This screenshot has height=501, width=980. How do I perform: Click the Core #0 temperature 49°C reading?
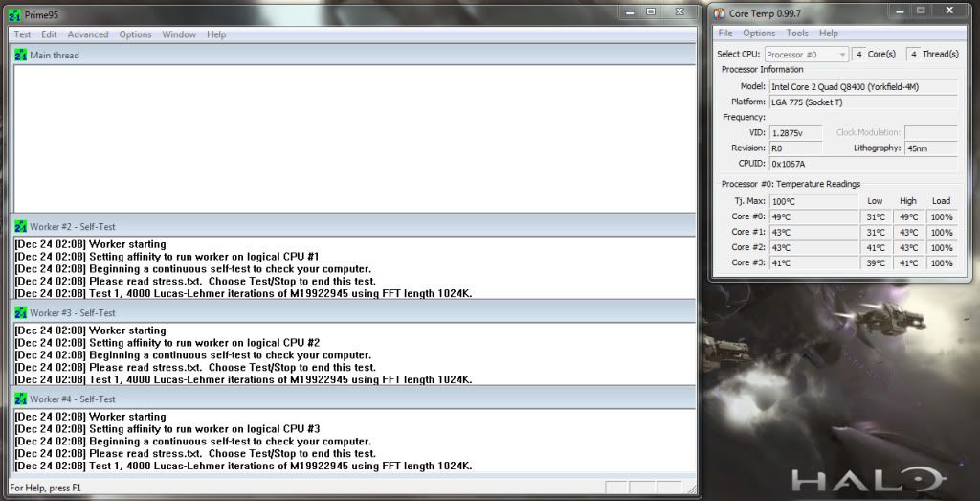[813, 217]
